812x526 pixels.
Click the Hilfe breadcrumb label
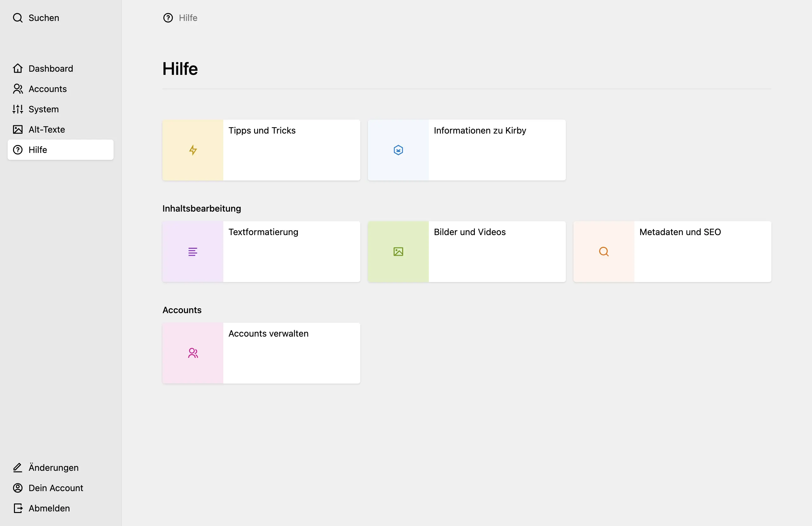click(x=188, y=18)
